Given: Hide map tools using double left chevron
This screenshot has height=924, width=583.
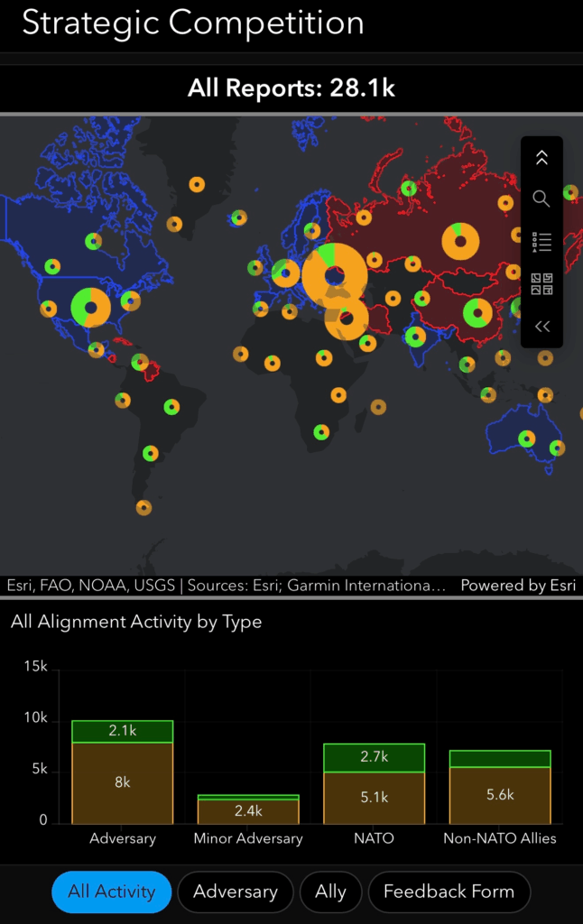Looking at the screenshot, I should click(x=541, y=327).
